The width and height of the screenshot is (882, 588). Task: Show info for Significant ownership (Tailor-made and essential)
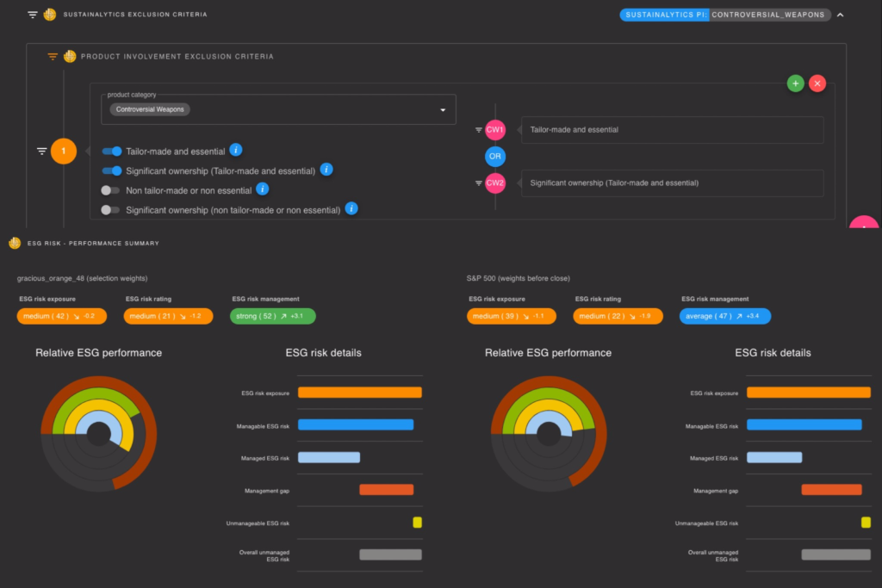point(326,170)
